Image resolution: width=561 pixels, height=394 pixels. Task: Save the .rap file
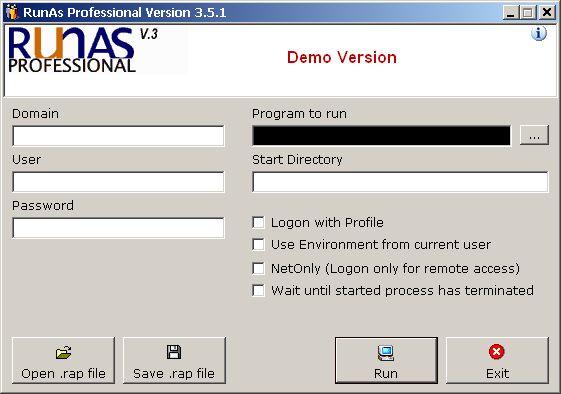click(x=174, y=360)
